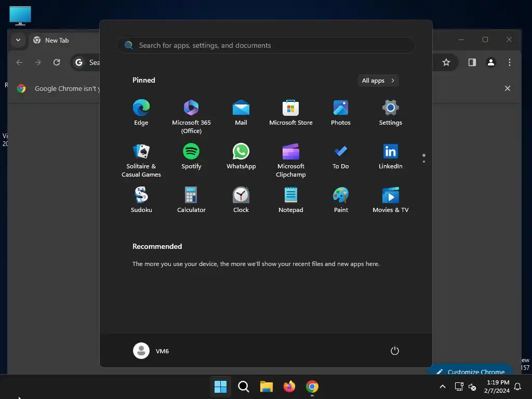This screenshot has width=532, height=399.
Task: Launch Notepad from pinned apps
Action: coord(291,200)
